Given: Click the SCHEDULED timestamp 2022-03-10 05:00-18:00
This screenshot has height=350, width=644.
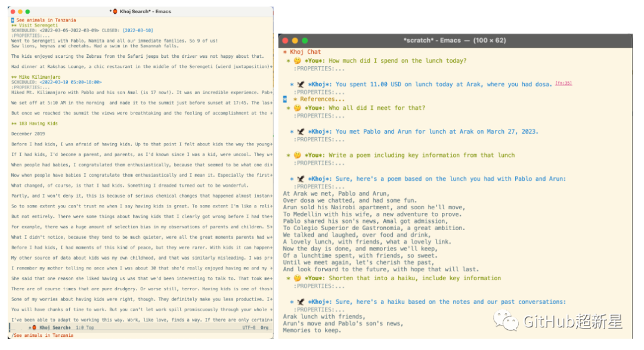Looking at the screenshot, I should pyautogui.click(x=69, y=82).
